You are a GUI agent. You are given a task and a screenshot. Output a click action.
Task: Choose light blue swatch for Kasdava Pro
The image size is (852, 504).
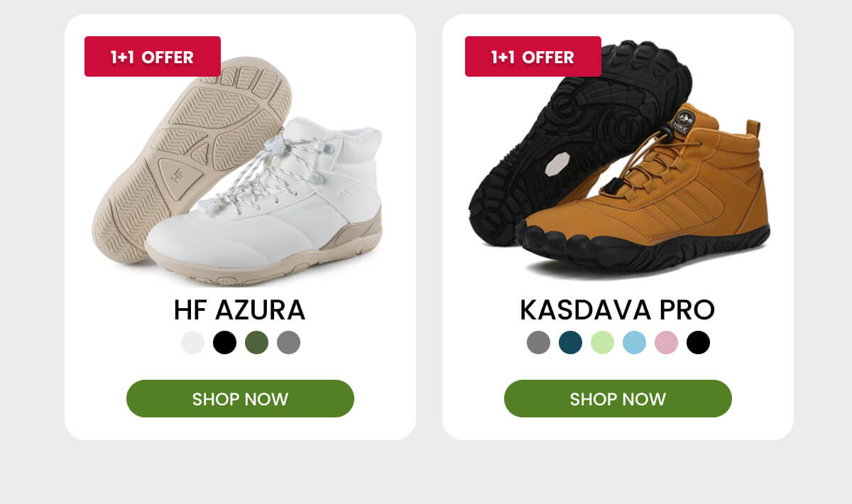[x=634, y=342]
